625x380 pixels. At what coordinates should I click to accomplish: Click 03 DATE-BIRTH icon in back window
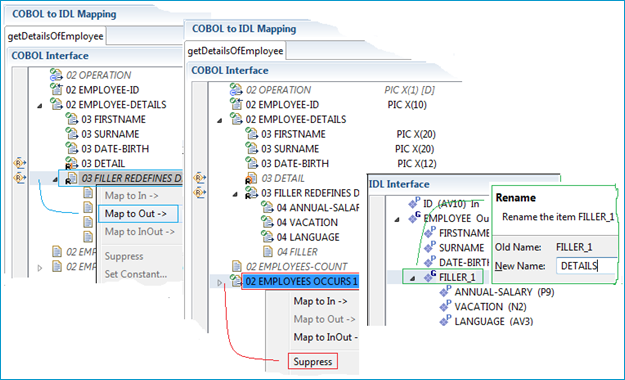72,148
